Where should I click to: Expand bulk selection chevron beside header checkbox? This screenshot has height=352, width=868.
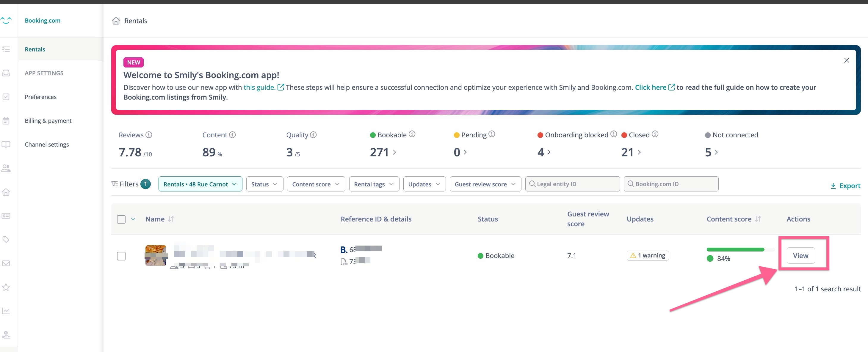(x=134, y=219)
